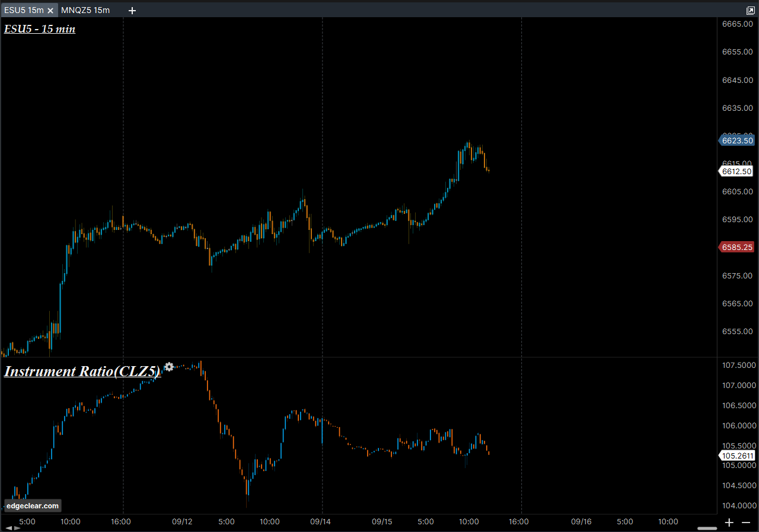Click the ESU5 - 15 min title
This screenshot has width=759, height=532.
tap(40, 28)
